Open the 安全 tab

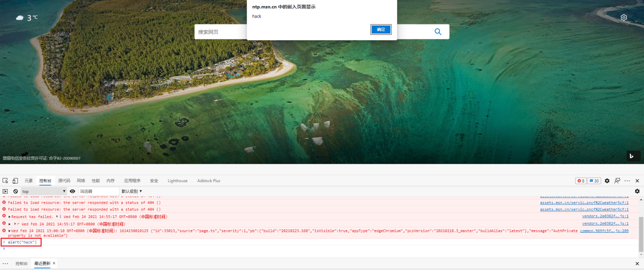(154, 181)
